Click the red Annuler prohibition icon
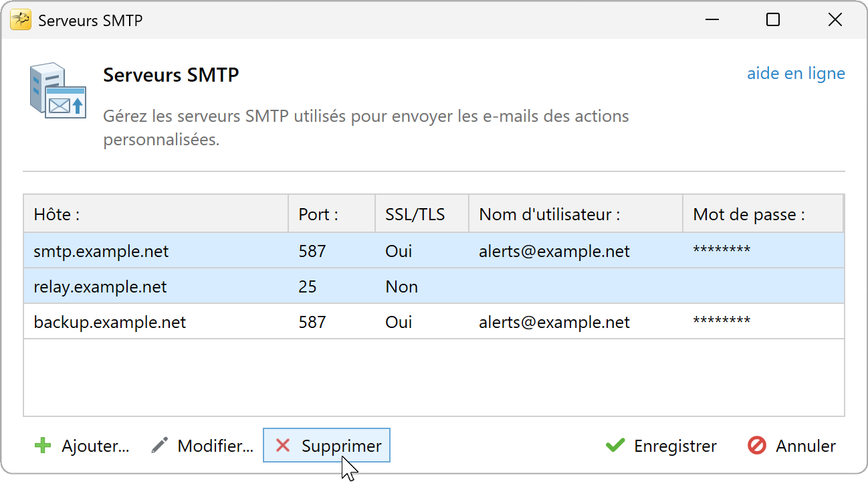The image size is (868, 502). (x=757, y=446)
